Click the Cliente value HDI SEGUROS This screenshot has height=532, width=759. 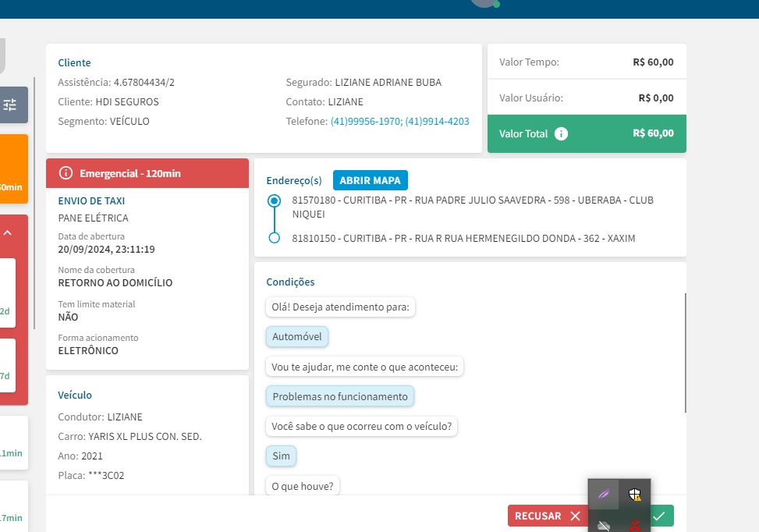[127, 101]
